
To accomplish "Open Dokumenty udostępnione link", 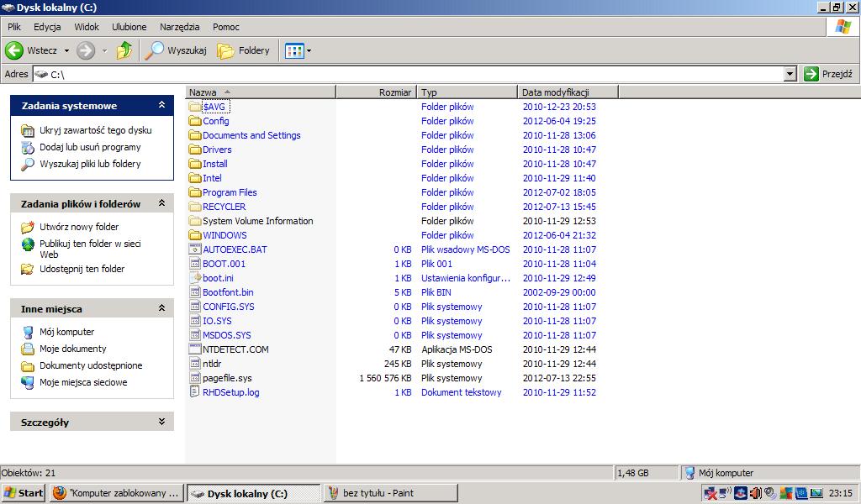I will pos(91,365).
